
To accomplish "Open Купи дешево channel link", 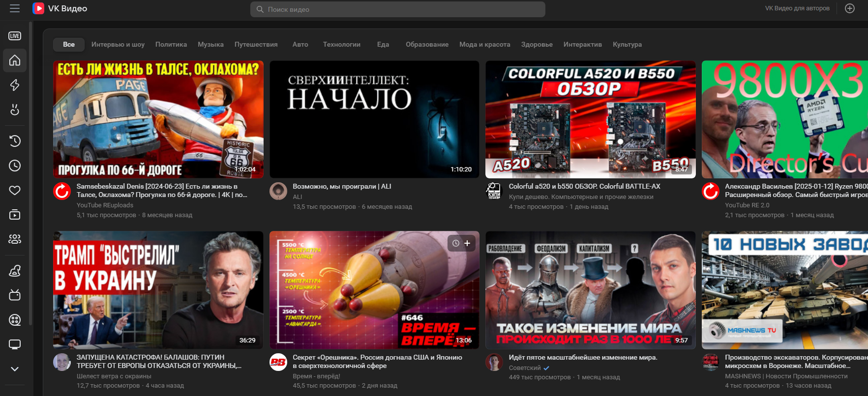I will pos(581,197).
